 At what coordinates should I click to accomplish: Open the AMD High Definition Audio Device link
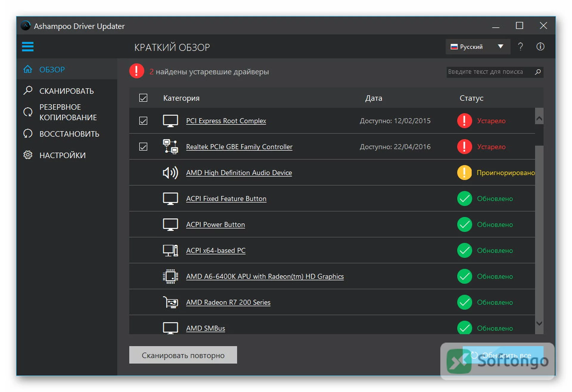click(x=239, y=173)
